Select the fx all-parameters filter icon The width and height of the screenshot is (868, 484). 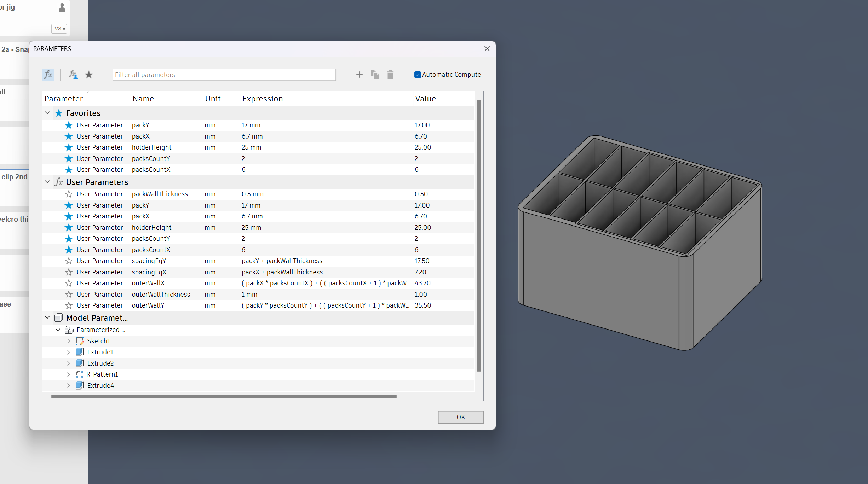tap(48, 75)
